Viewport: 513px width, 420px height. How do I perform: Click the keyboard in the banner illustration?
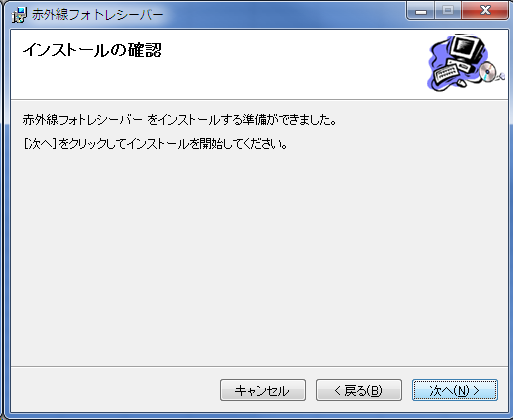coord(447,74)
